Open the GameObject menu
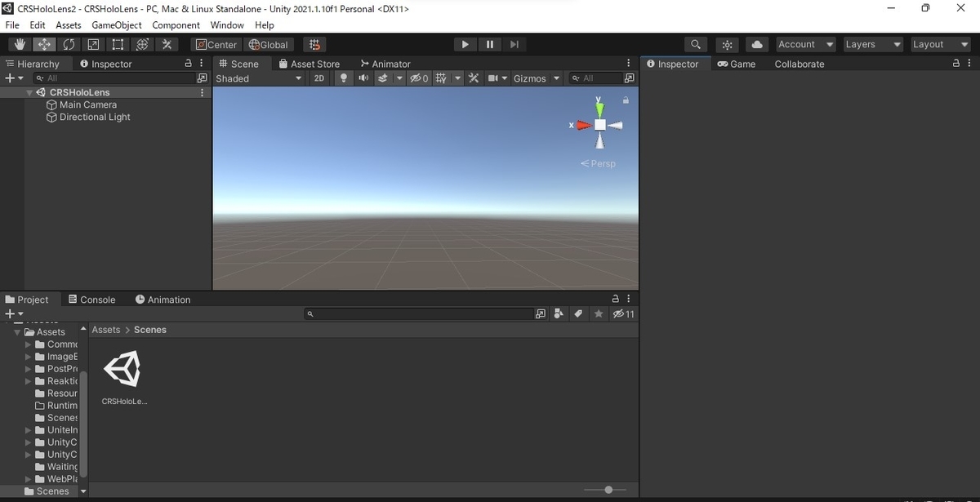980x502 pixels. click(x=117, y=25)
